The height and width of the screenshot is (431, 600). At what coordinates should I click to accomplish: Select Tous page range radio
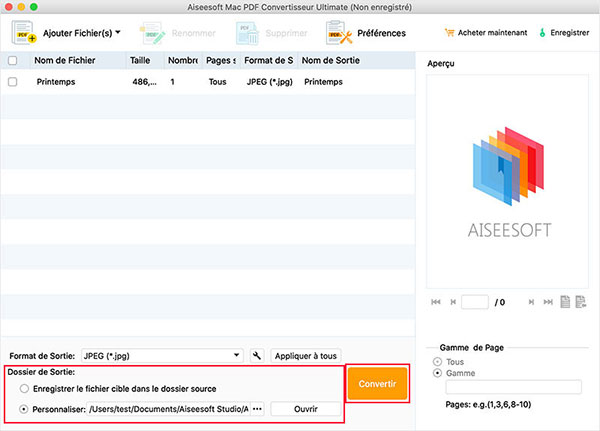437,362
